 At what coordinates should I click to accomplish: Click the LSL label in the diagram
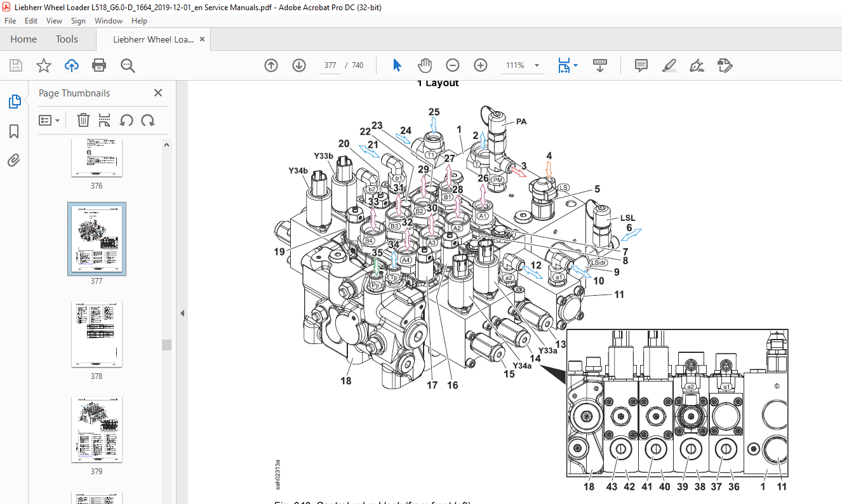pyautogui.click(x=628, y=218)
